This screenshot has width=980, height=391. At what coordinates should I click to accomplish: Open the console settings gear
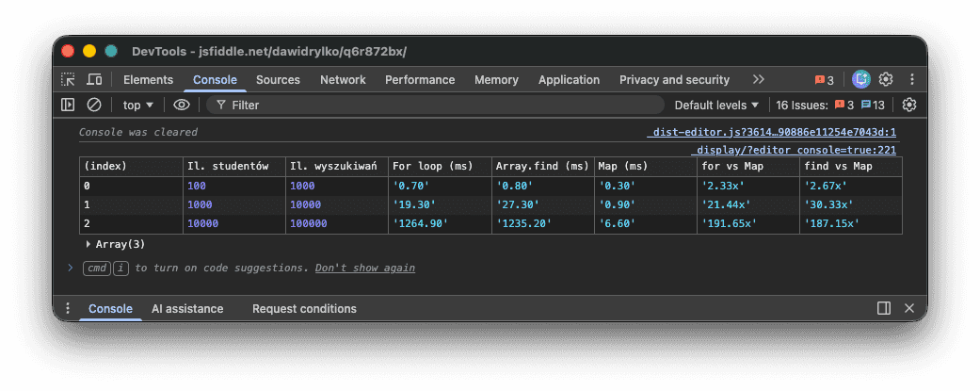(x=908, y=106)
